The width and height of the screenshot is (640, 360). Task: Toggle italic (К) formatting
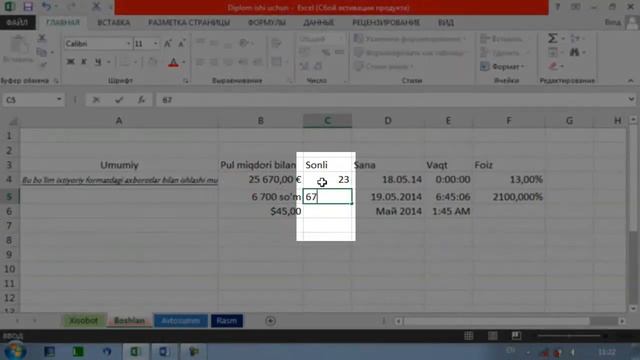click(84, 62)
